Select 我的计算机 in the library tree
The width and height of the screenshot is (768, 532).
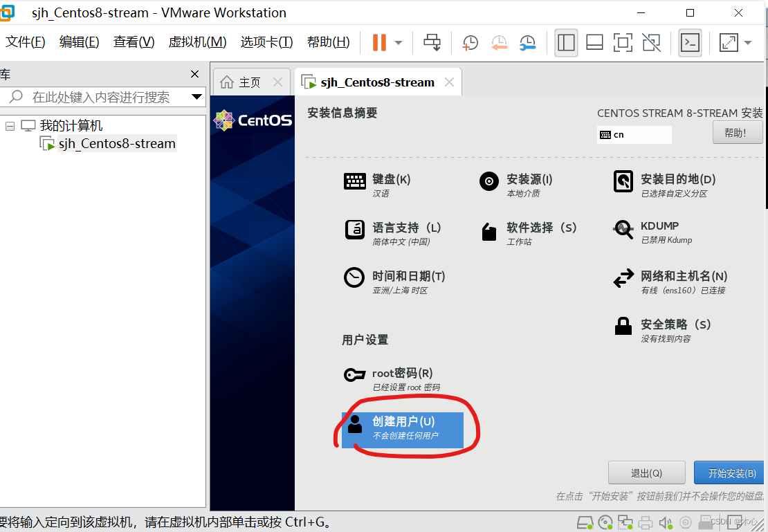click(71, 126)
